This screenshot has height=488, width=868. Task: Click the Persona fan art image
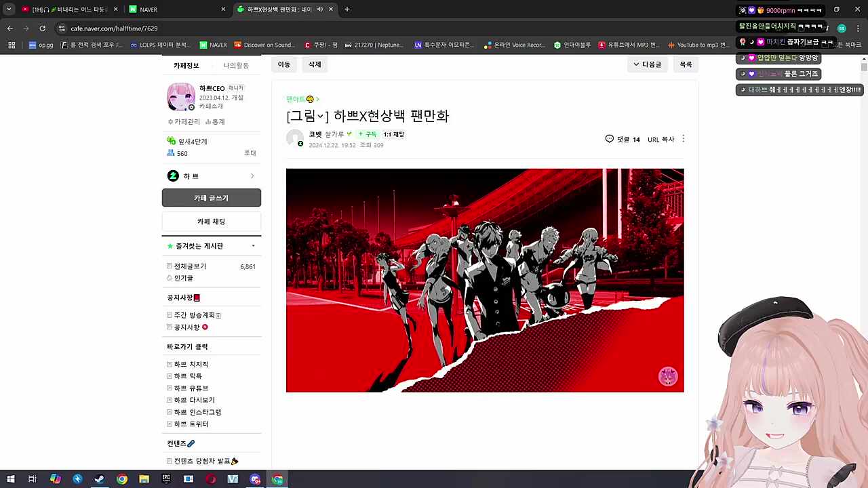tap(485, 281)
